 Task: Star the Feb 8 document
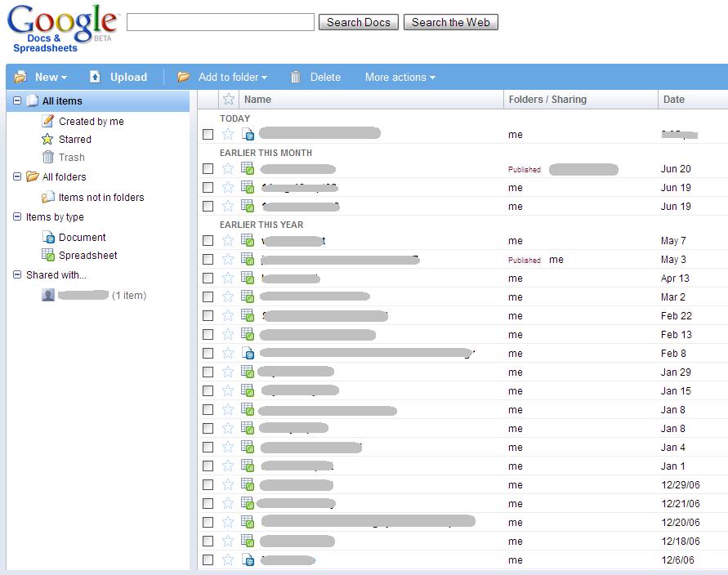tap(228, 353)
